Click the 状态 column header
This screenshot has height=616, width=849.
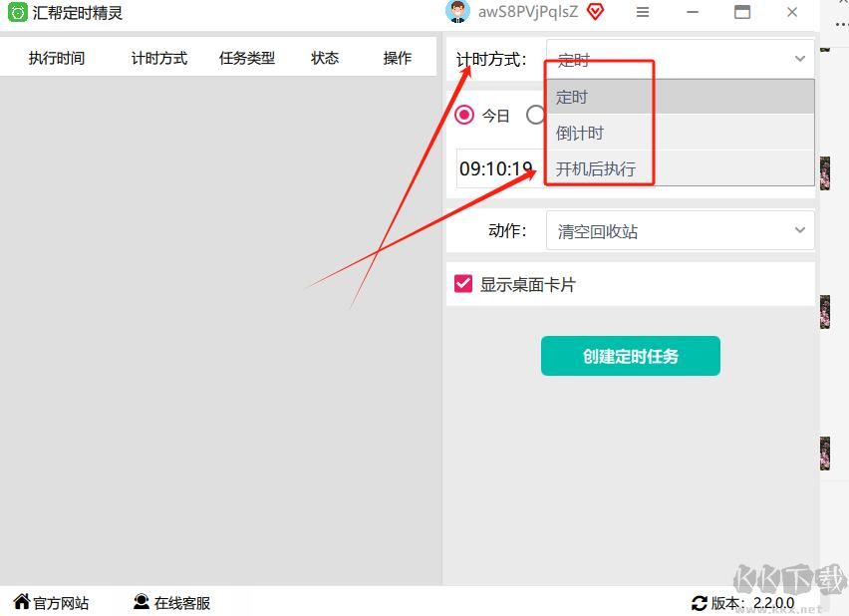pyautogui.click(x=324, y=58)
